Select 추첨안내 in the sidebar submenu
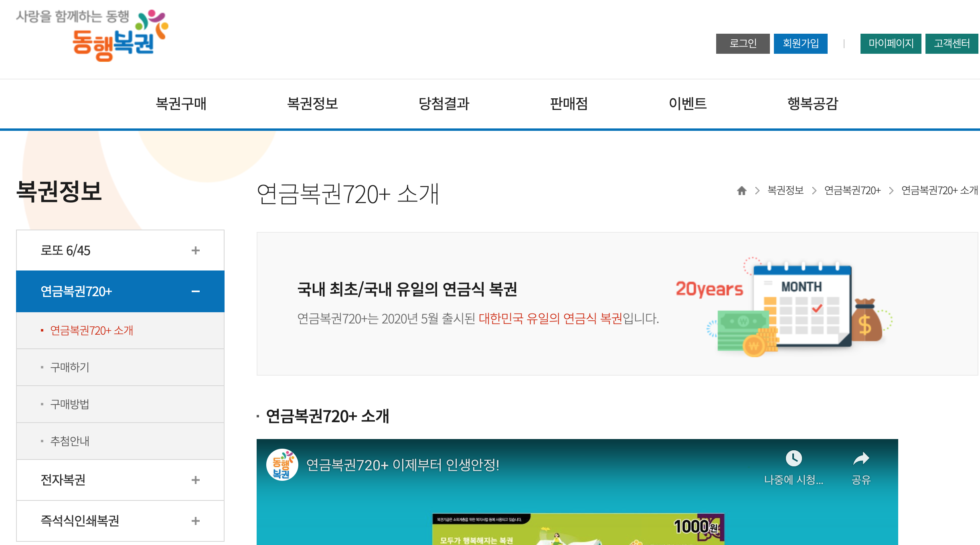 pyautogui.click(x=70, y=441)
